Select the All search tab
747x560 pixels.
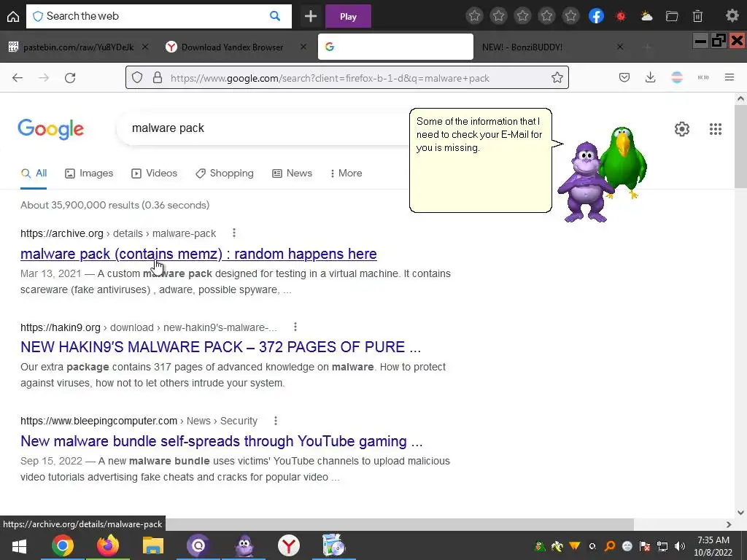pos(34,174)
